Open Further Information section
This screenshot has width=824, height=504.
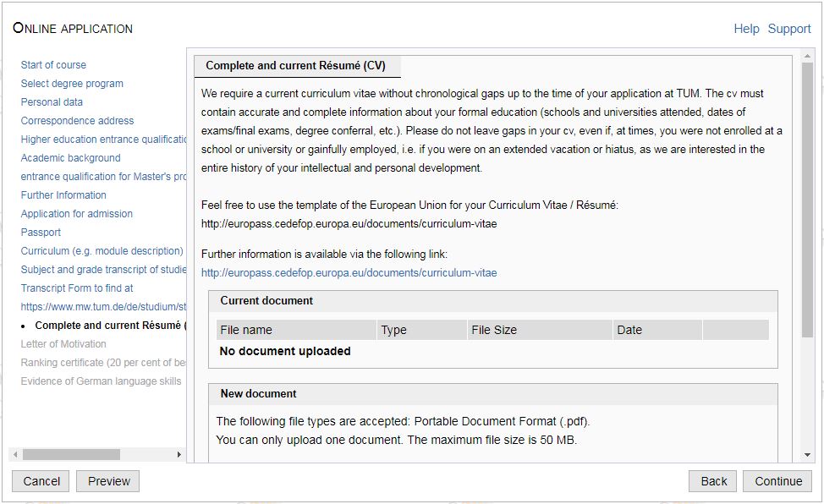tap(63, 195)
